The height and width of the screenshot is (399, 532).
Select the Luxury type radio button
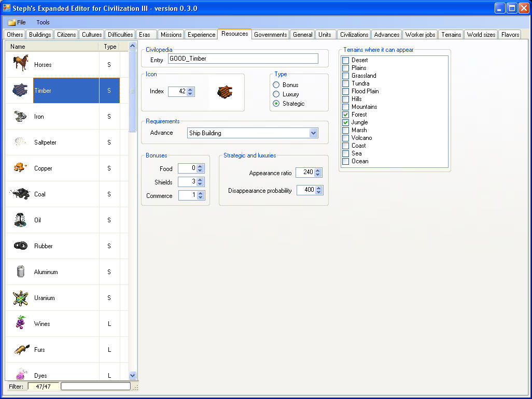(x=276, y=94)
